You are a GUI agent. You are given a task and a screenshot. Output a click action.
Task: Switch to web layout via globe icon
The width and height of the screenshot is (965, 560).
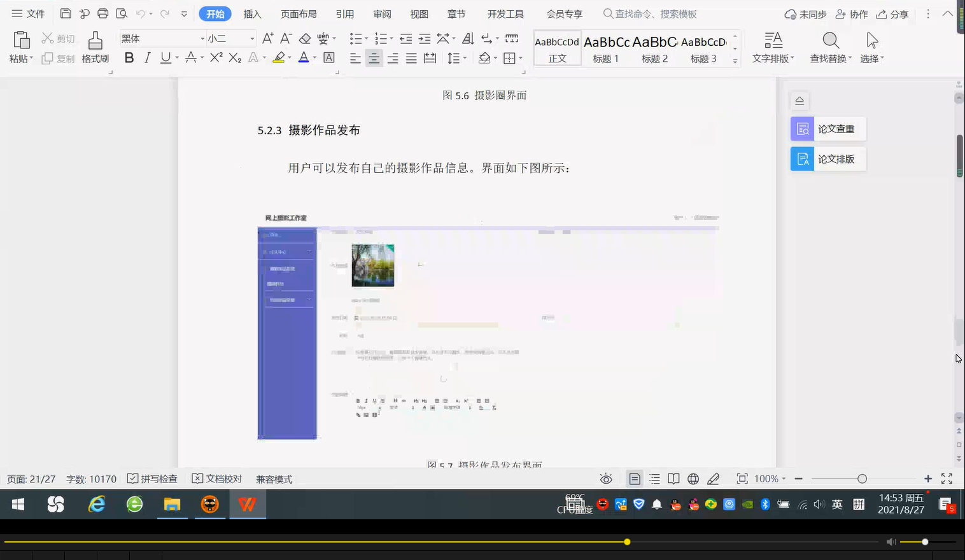[693, 479]
